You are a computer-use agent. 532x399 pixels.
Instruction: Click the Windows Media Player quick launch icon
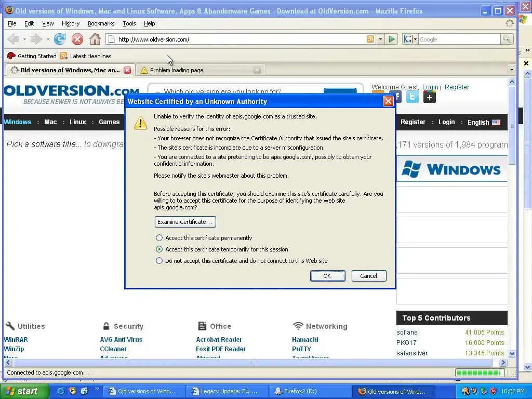pos(72,391)
